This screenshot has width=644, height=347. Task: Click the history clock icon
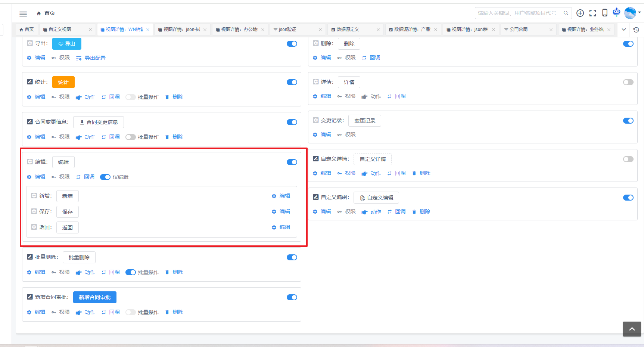[636, 30]
